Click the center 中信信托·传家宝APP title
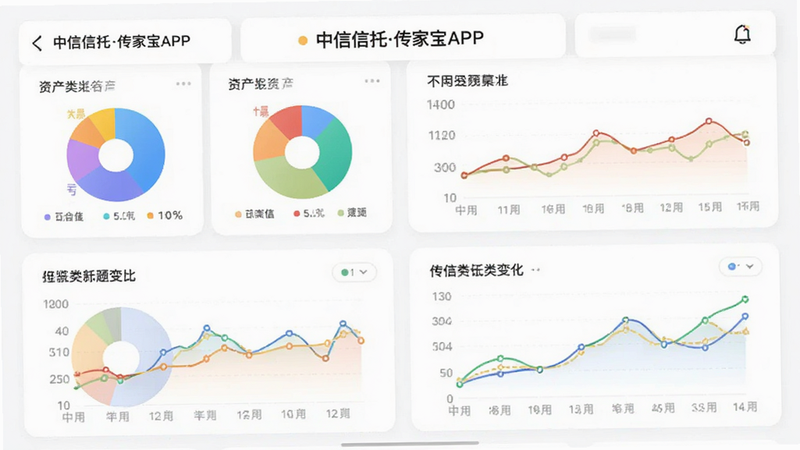Image resolution: width=800 pixels, height=450 pixels. 399,39
